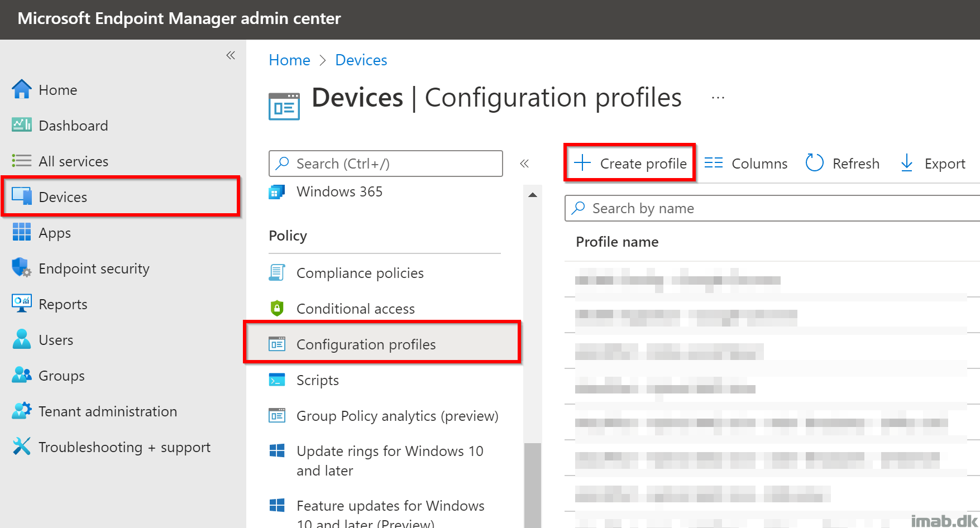Open the Reports screen icon
This screenshot has width=980, height=528.
pos(22,304)
